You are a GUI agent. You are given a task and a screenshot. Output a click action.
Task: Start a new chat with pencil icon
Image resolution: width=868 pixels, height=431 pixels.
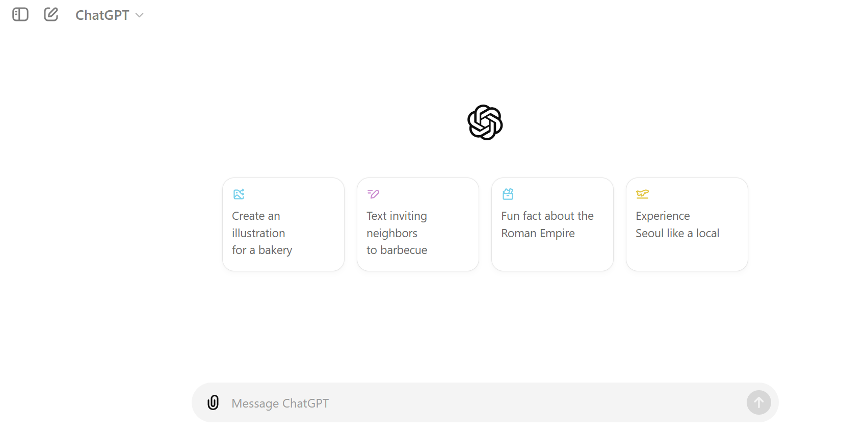[x=51, y=14]
